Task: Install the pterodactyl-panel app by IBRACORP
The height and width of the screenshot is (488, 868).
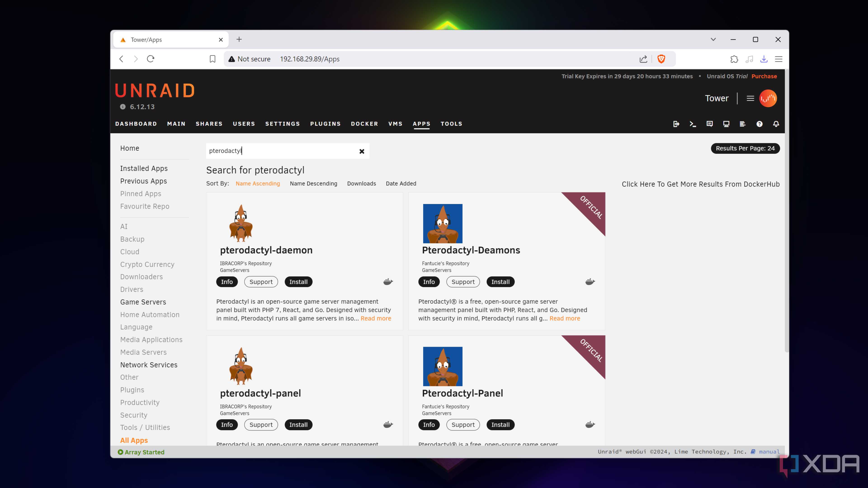Action: click(x=298, y=424)
